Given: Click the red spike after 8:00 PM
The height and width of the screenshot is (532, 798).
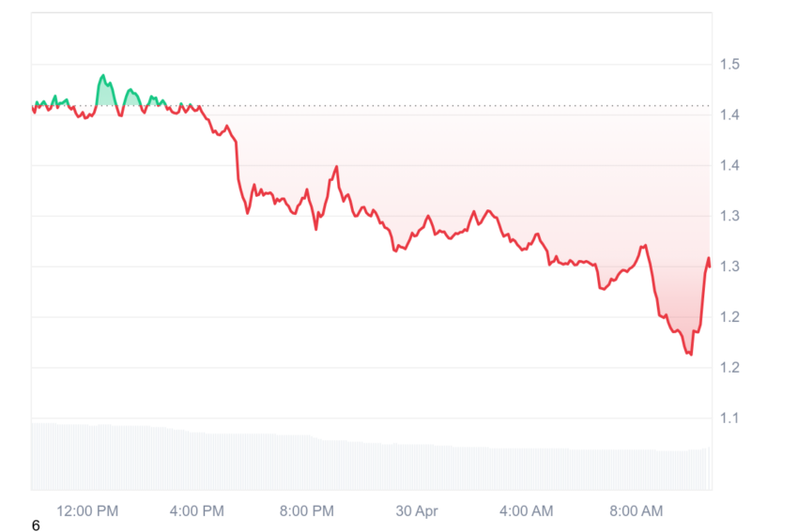Looking at the screenshot, I should [x=336, y=167].
